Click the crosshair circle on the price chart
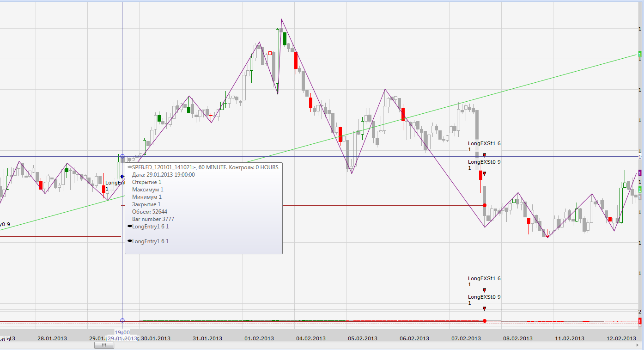The image size is (644, 350). pyautogui.click(x=122, y=157)
